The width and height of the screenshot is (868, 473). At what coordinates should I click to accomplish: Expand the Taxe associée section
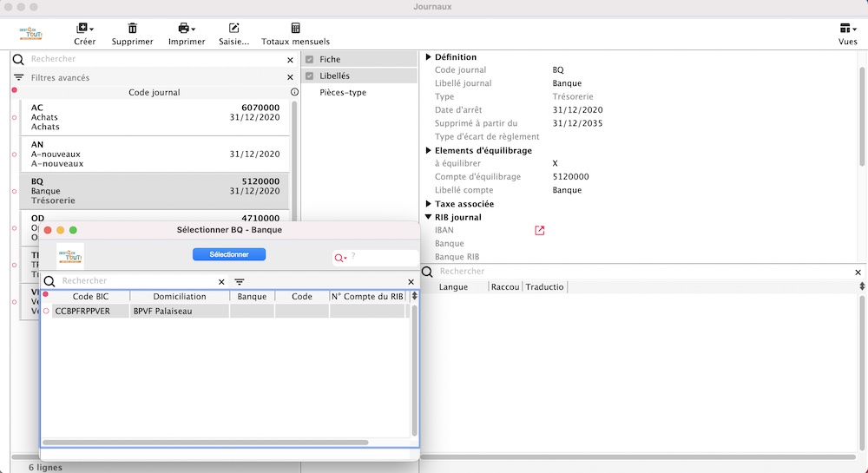428,204
